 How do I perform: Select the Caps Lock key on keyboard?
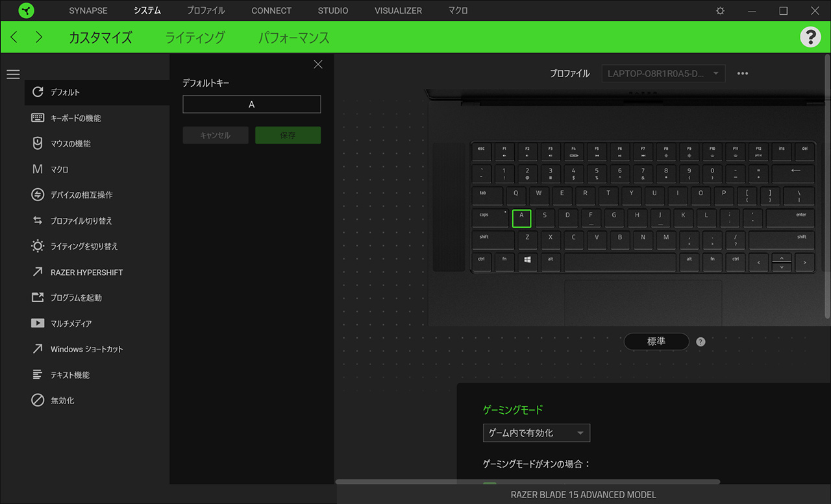click(x=490, y=218)
